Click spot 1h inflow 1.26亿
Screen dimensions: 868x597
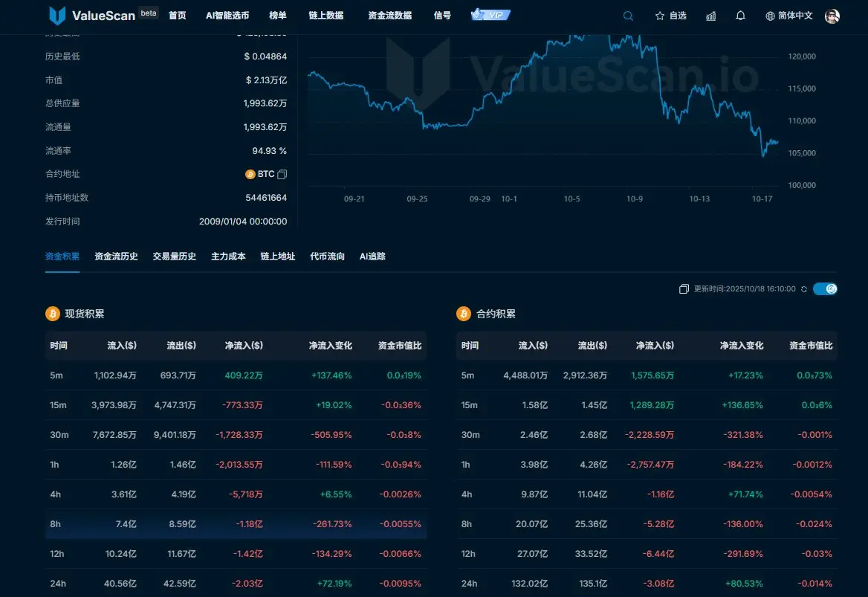point(123,465)
